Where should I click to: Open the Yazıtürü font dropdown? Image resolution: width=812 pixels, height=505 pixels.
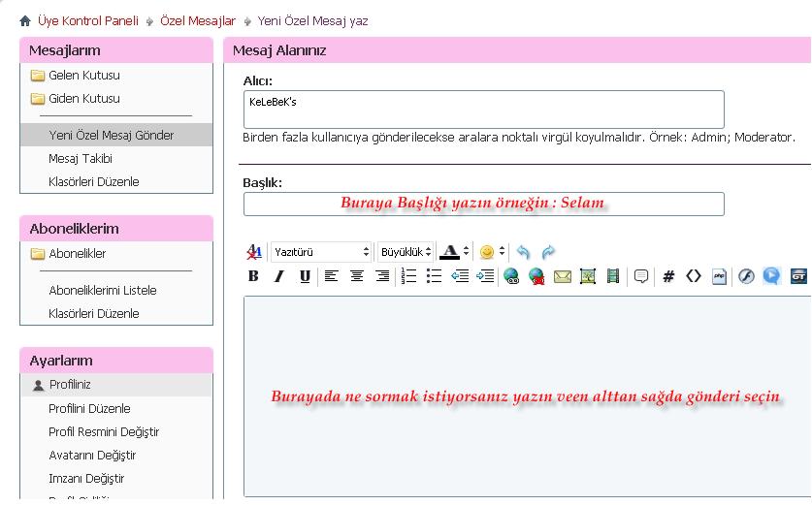coord(320,252)
